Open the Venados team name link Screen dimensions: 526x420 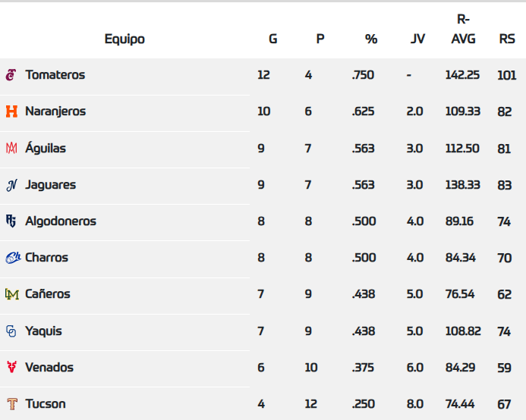coord(49,368)
